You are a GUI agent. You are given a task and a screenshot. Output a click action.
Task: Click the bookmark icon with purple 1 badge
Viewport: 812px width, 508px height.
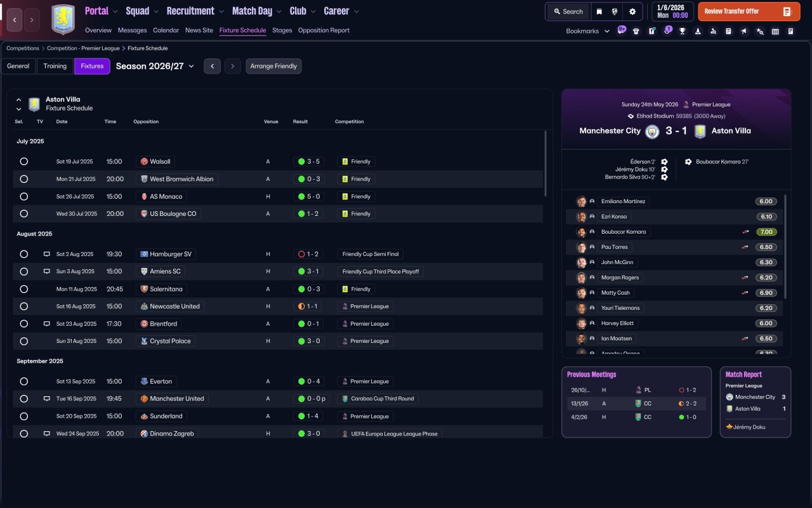(667, 30)
